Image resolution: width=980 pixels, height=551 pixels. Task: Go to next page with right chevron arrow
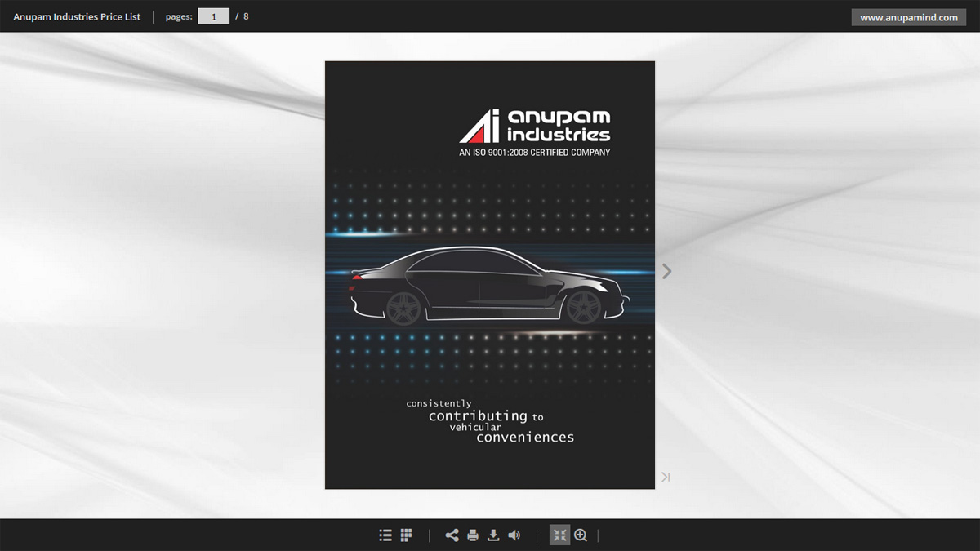click(x=667, y=271)
